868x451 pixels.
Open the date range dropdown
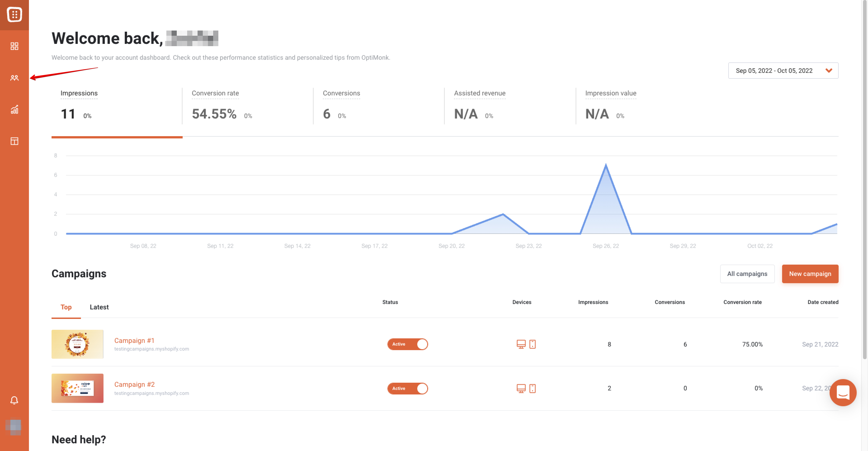[x=783, y=70]
